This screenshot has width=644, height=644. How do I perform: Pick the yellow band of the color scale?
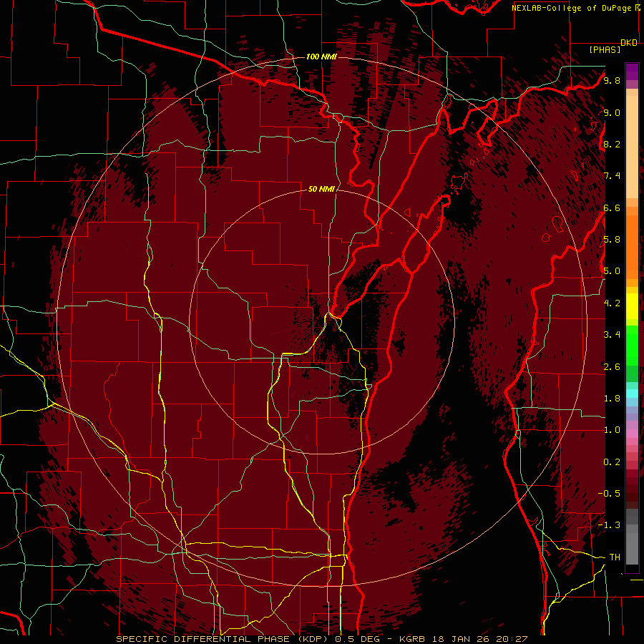coord(632,306)
